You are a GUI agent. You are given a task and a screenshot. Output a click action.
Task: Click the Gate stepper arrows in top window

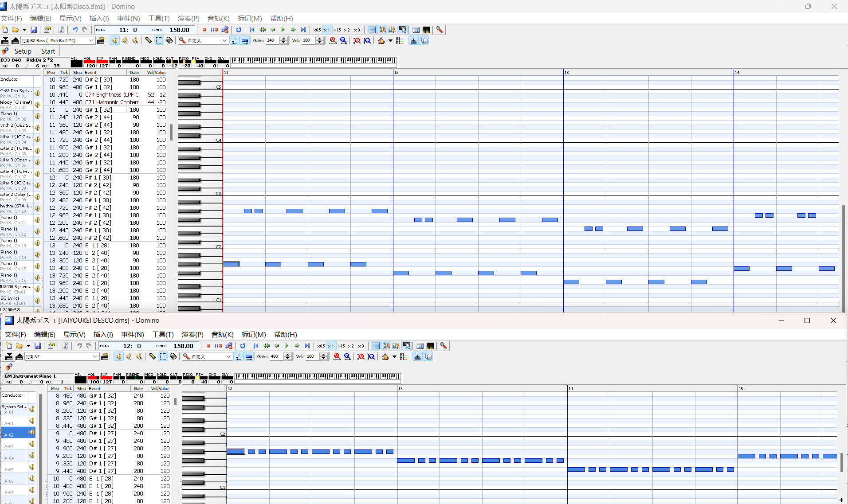click(284, 40)
